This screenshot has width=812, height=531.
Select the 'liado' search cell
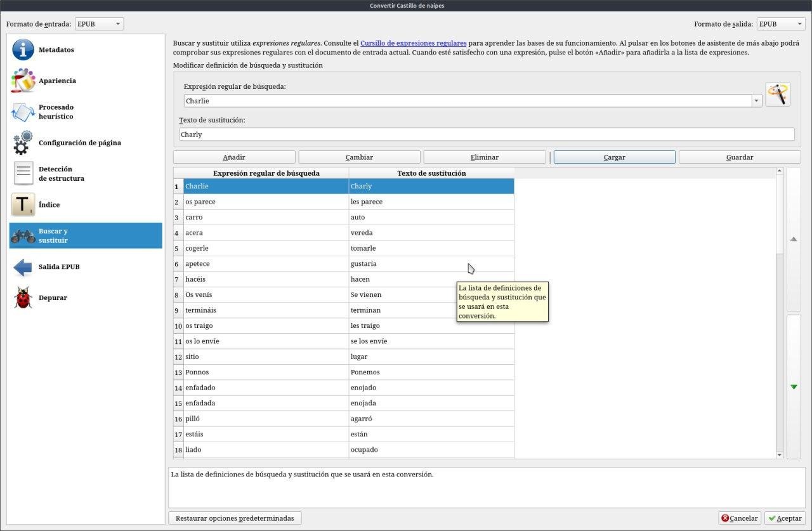(x=266, y=450)
